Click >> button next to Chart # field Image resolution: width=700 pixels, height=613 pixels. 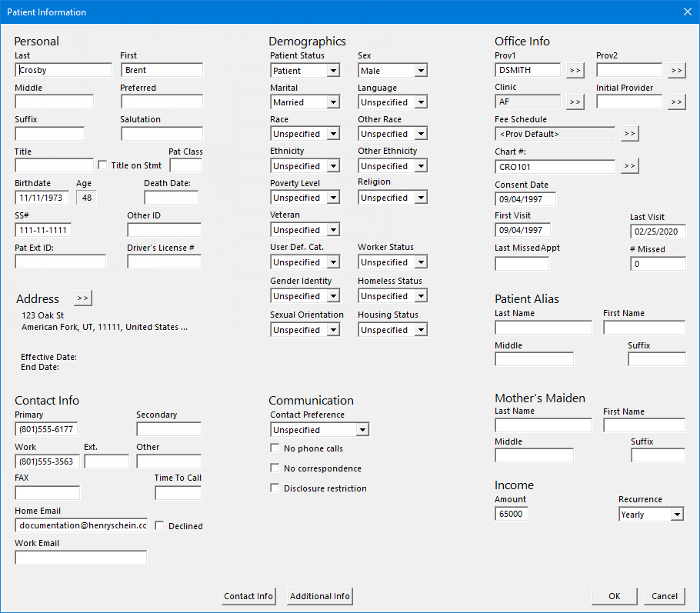[629, 166]
